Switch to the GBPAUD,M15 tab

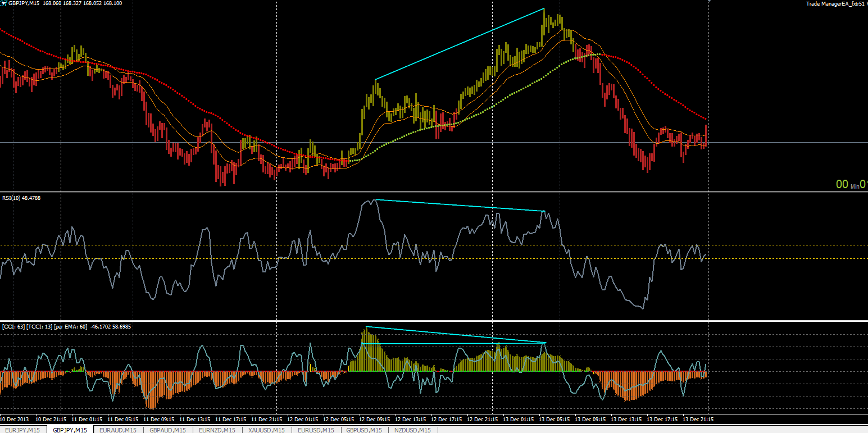coord(168,430)
